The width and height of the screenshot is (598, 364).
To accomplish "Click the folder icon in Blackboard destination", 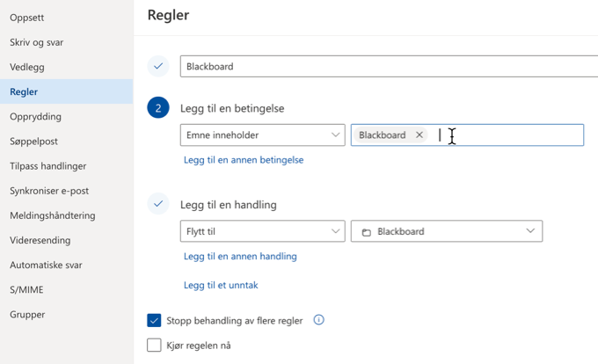I will pos(366,232).
